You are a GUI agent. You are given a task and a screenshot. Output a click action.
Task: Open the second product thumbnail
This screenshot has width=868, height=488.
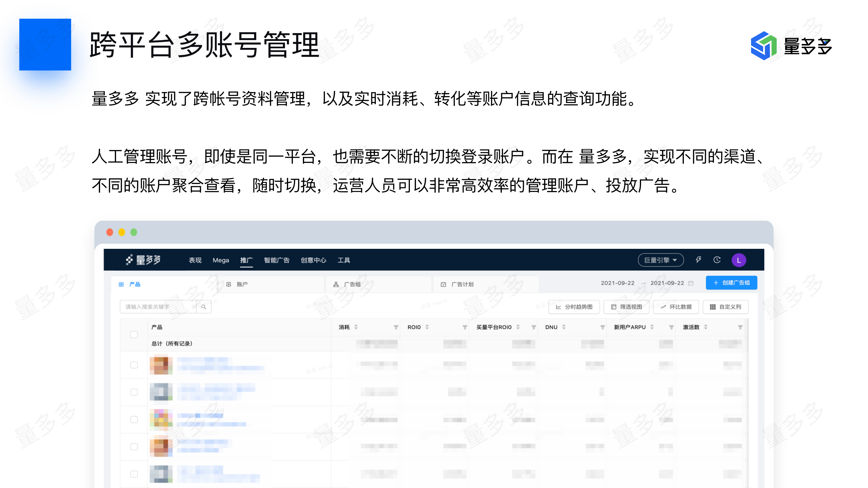(161, 392)
